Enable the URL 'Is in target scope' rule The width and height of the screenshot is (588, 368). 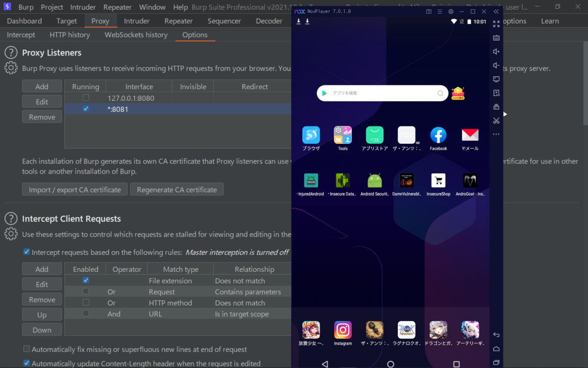point(86,314)
